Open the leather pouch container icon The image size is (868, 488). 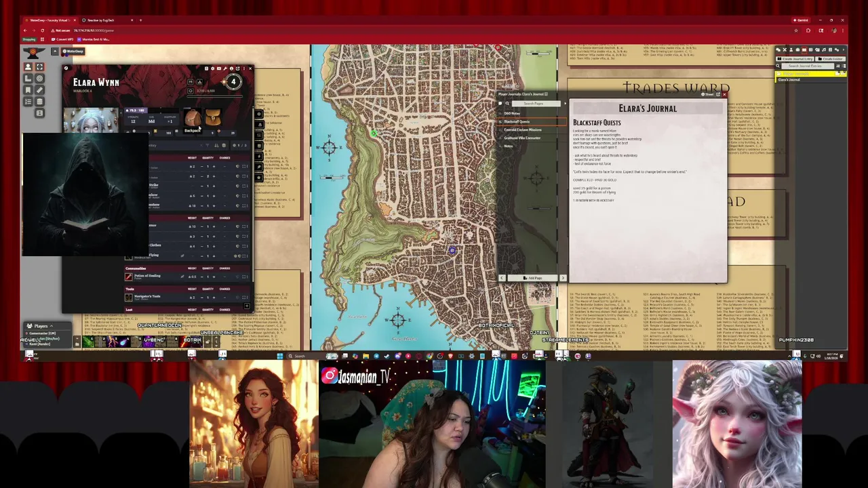point(213,118)
